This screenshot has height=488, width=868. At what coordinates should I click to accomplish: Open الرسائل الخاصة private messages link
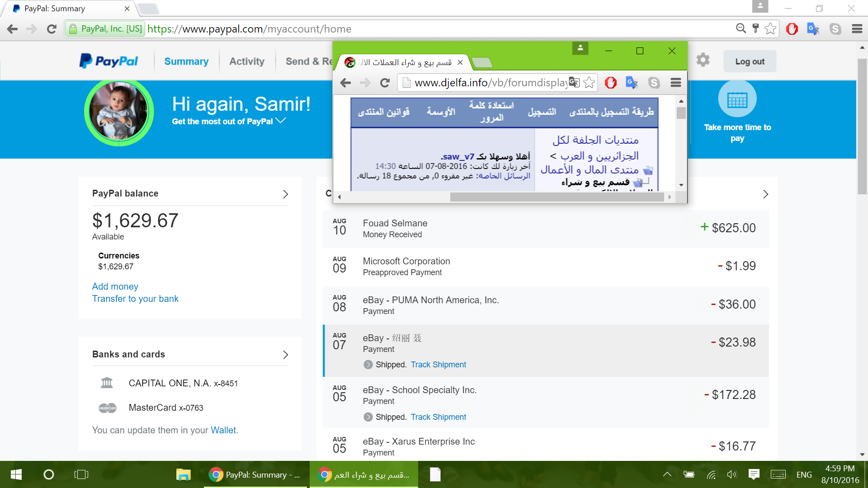click(x=504, y=176)
